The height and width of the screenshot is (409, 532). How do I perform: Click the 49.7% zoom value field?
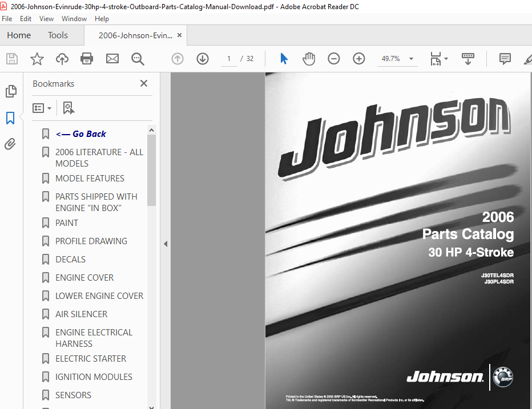[391, 59]
